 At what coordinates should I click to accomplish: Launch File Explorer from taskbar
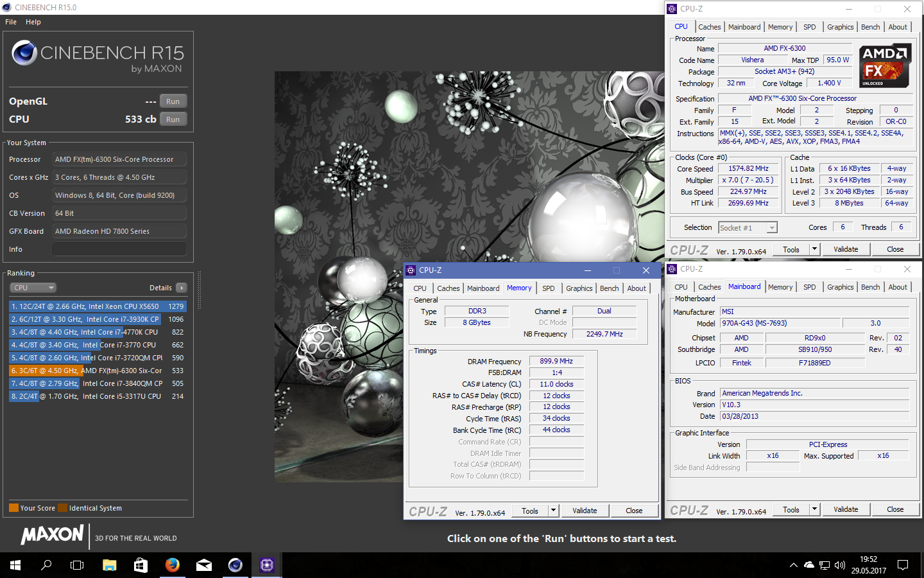pyautogui.click(x=109, y=565)
